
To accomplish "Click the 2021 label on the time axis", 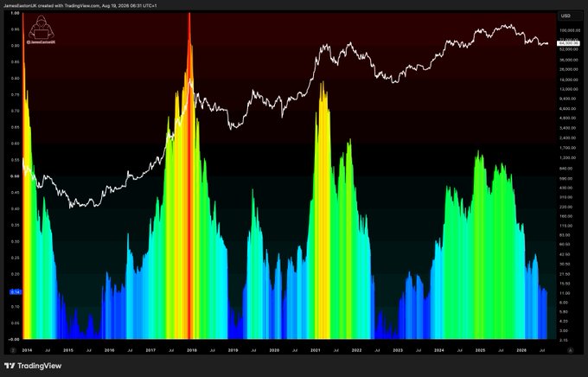I will click(x=316, y=350).
